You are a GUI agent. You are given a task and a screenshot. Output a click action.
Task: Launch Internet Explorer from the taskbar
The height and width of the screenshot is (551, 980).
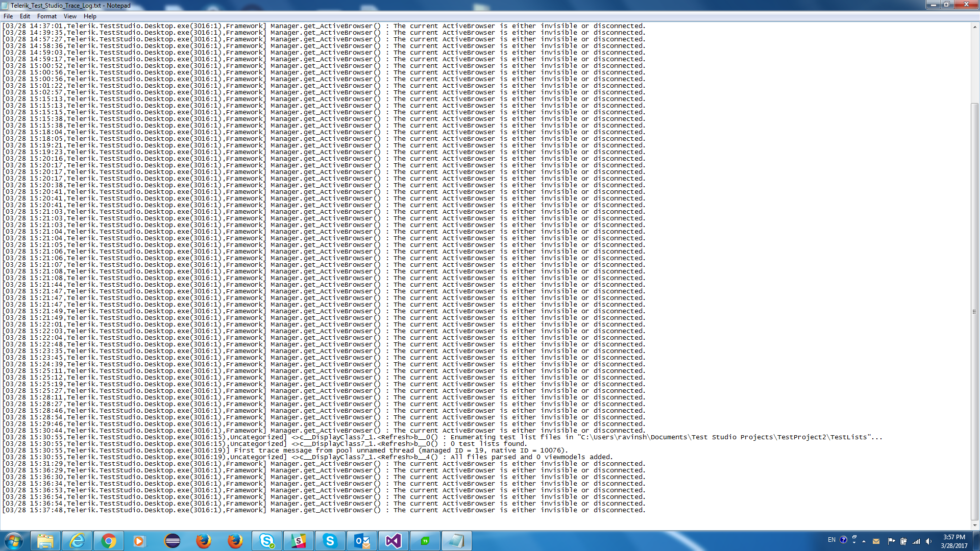click(77, 541)
